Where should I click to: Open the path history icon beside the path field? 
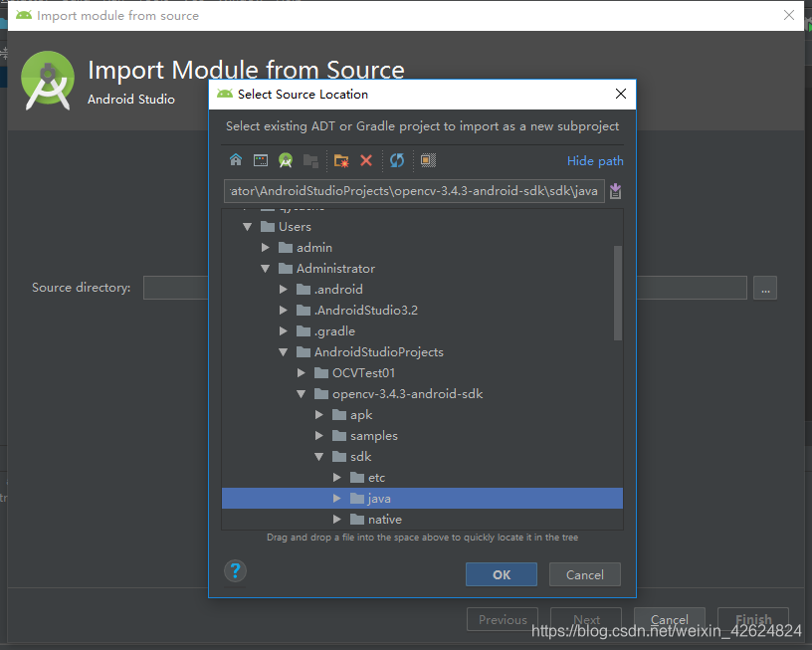615,191
